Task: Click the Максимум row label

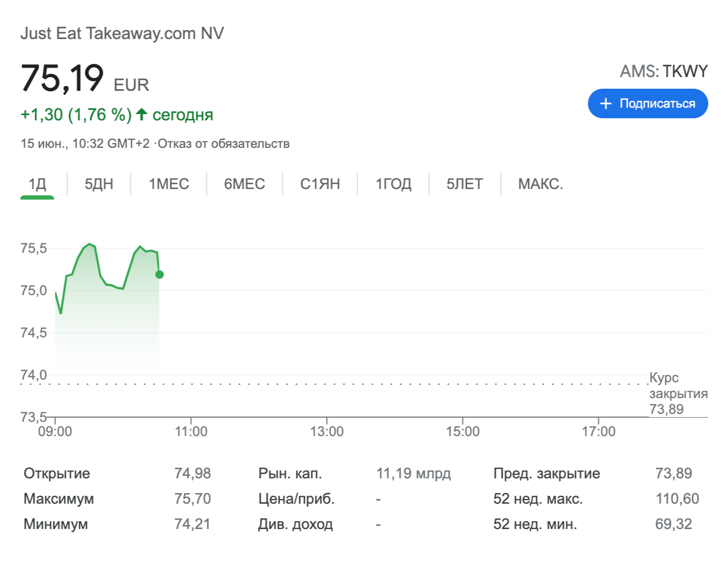Action: (x=59, y=498)
